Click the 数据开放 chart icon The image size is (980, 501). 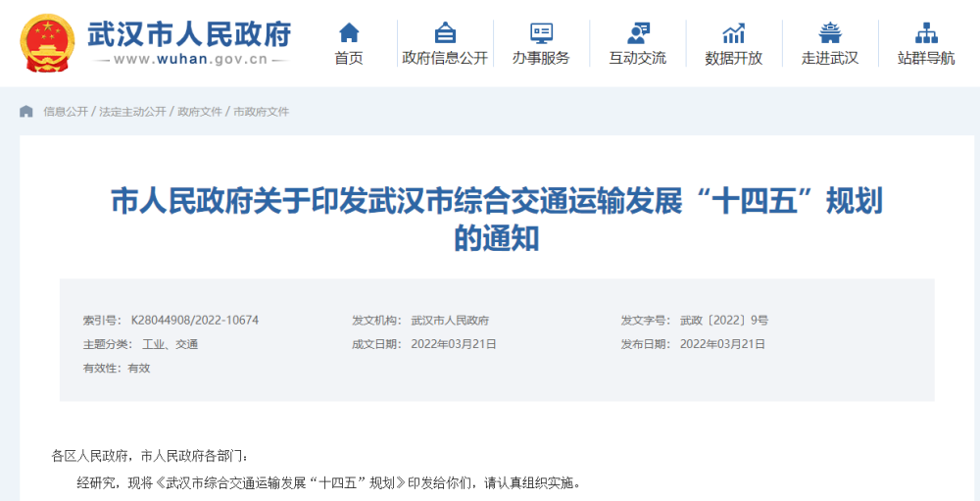coord(734,33)
